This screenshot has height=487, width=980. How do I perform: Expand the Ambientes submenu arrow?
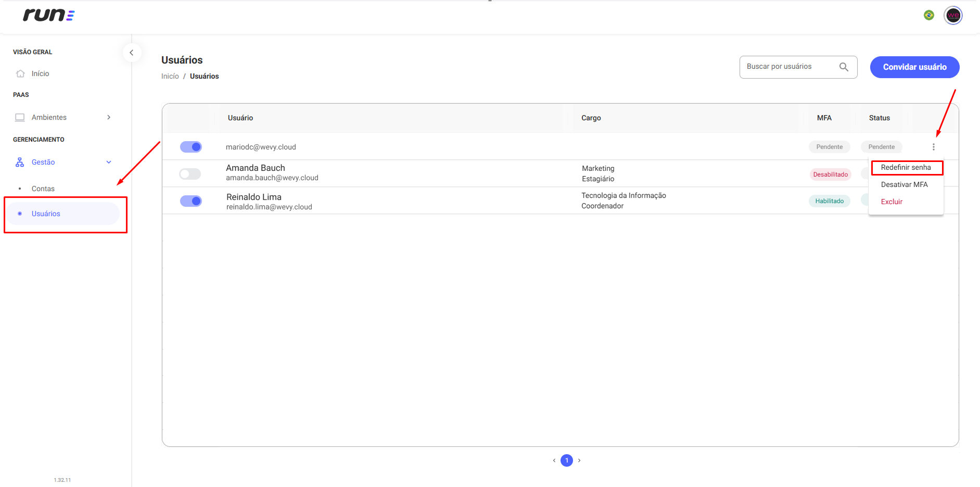coord(109,117)
